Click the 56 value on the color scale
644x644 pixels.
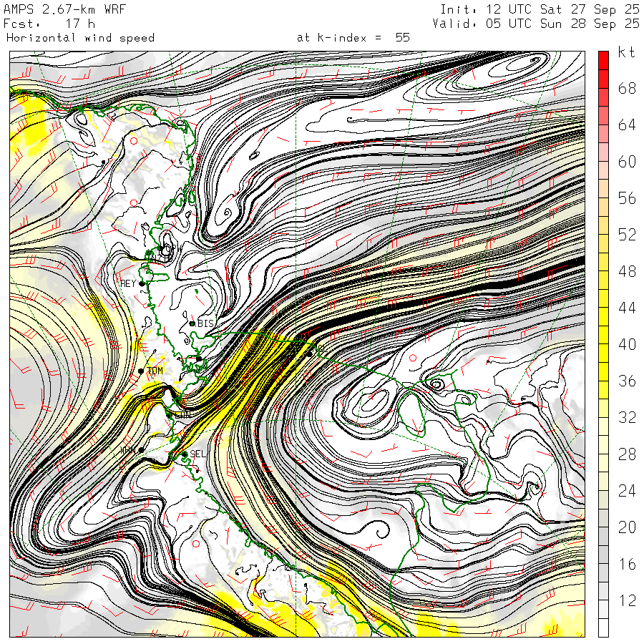pyautogui.click(x=627, y=198)
